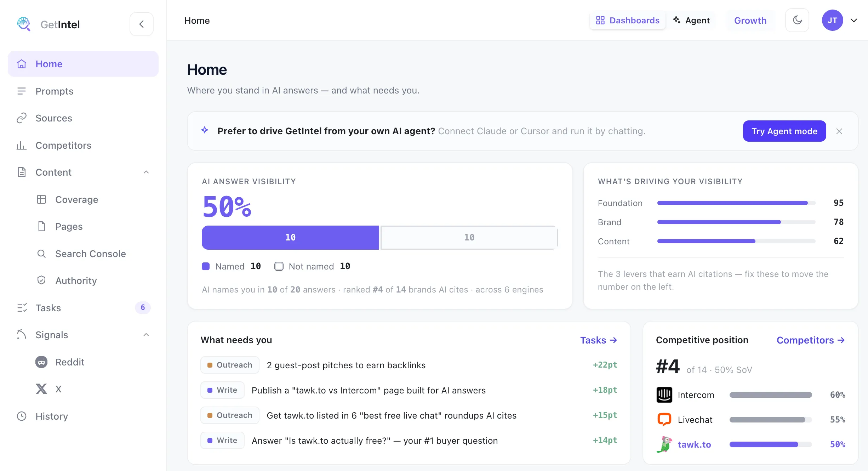Click the Pages file icon
Image resolution: width=868 pixels, height=471 pixels.
click(x=41, y=226)
